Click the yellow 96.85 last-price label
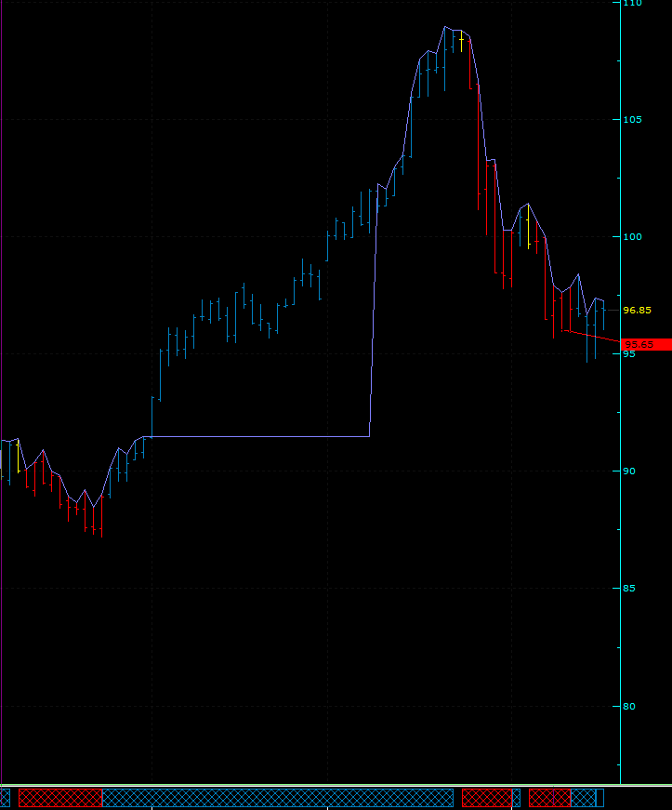672x810 pixels. coord(637,311)
